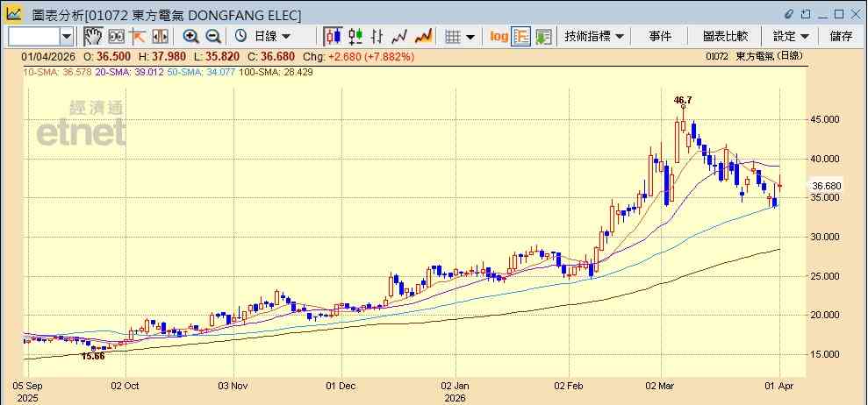The width and height of the screenshot is (868, 405).
Task: Click the 02 Mar date label
Action: [x=662, y=386]
